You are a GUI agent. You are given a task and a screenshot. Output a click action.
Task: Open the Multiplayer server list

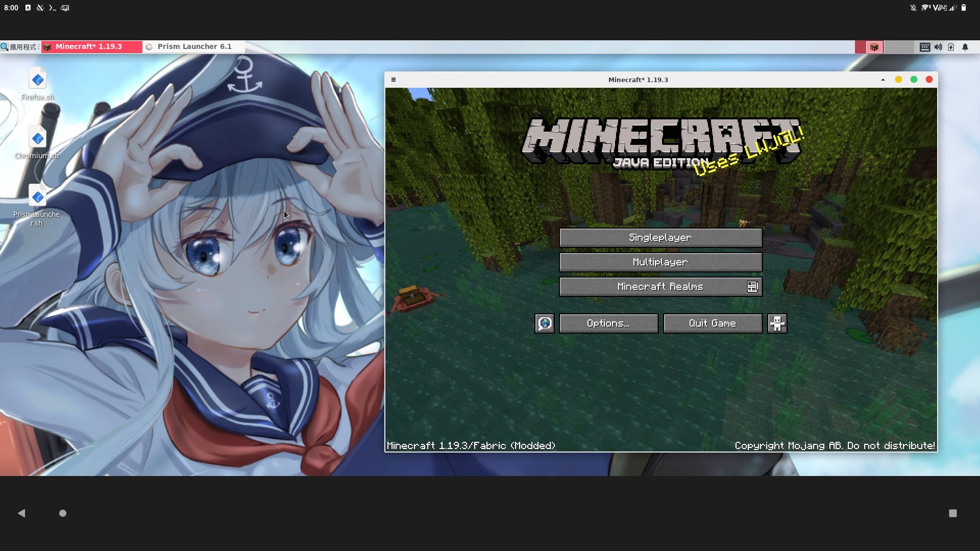tap(660, 262)
